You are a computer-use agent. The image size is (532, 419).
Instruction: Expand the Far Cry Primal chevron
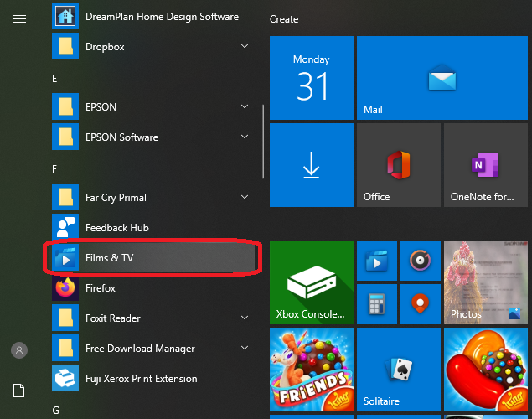(245, 197)
